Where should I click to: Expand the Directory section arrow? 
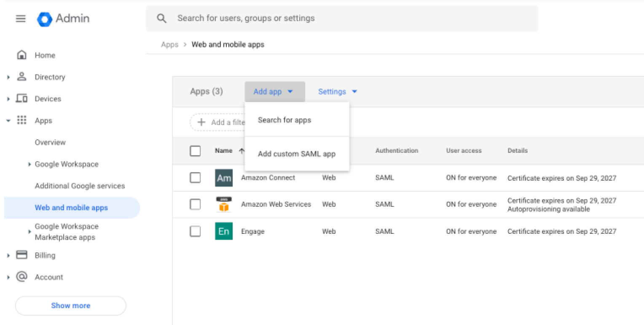tap(8, 77)
